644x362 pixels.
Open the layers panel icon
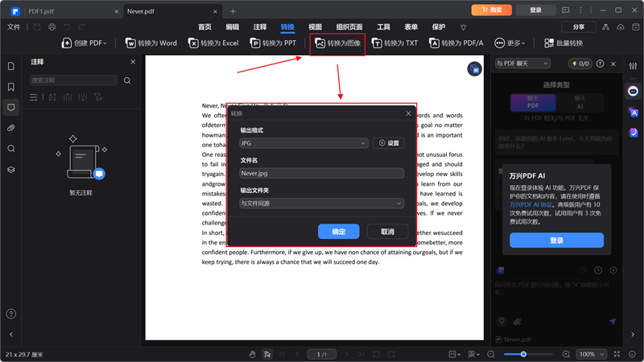click(11, 170)
